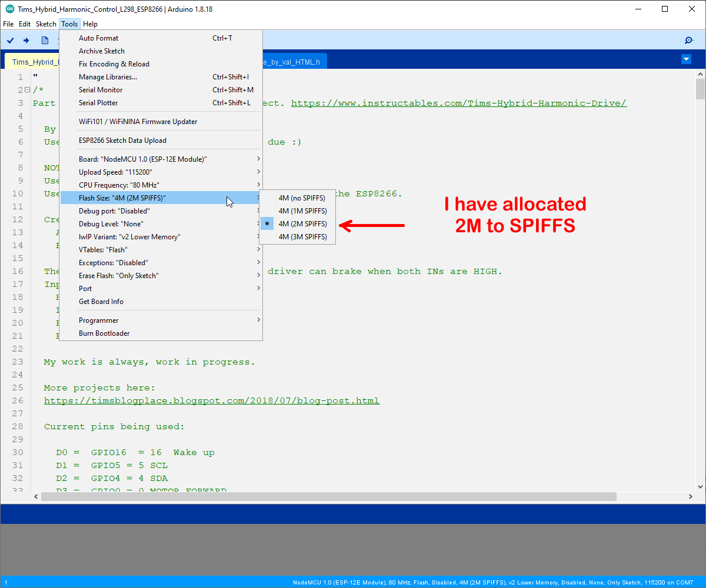The height and width of the screenshot is (588, 706).
Task: Click the Arduino logo in title bar
Action: pos(9,9)
